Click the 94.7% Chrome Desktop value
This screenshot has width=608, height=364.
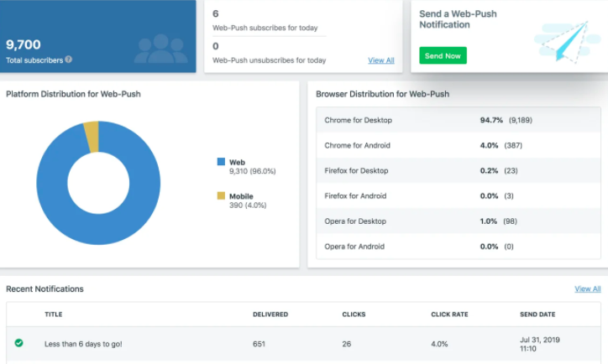click(491, 120)
